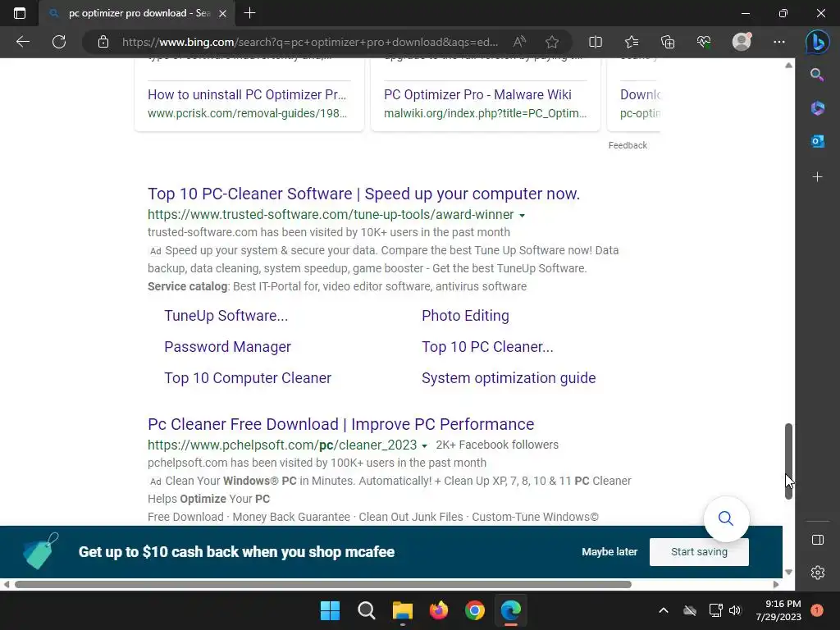Open the TuneUp Software sitelink
The image size is (840, 630).
(226, 316)
